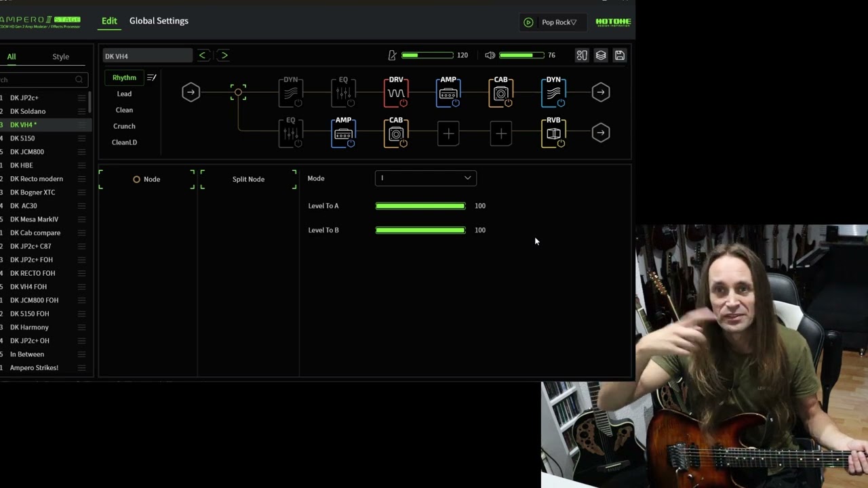Select the active blue DYN block
The width and height of the screenshot is (868, 488).
click(x=553, y=92)
